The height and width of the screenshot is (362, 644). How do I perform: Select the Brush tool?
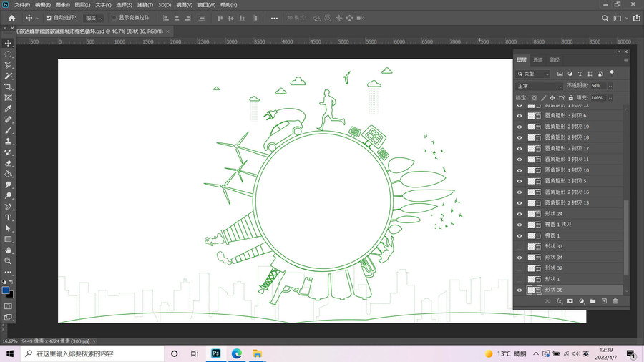(x=8, y=130)
